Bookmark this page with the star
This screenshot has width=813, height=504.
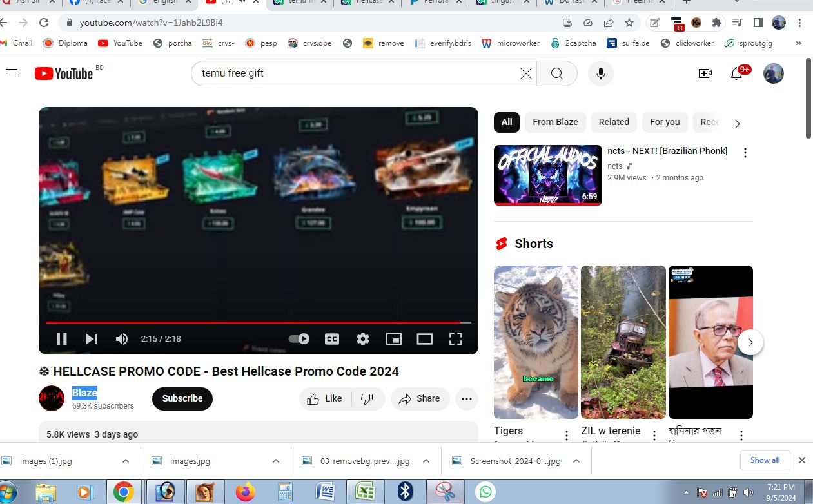[629, 23]
